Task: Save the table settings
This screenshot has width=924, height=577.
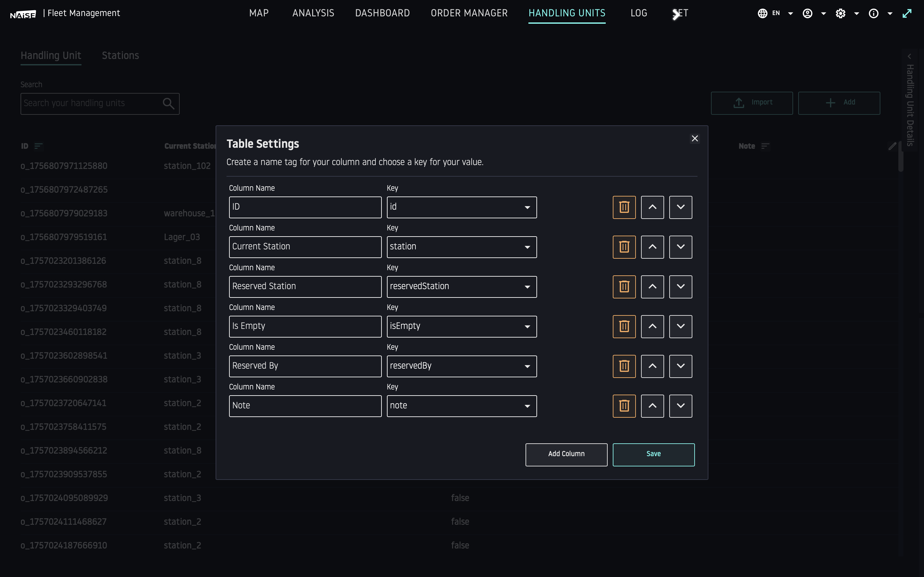Action: click(x=653, y=454)
